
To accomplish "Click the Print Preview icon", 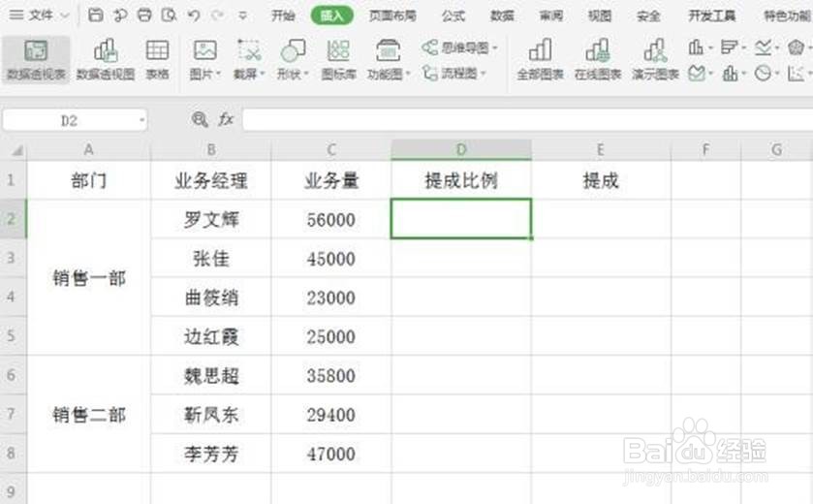I will pyautogui.click(x=169, y=16).
